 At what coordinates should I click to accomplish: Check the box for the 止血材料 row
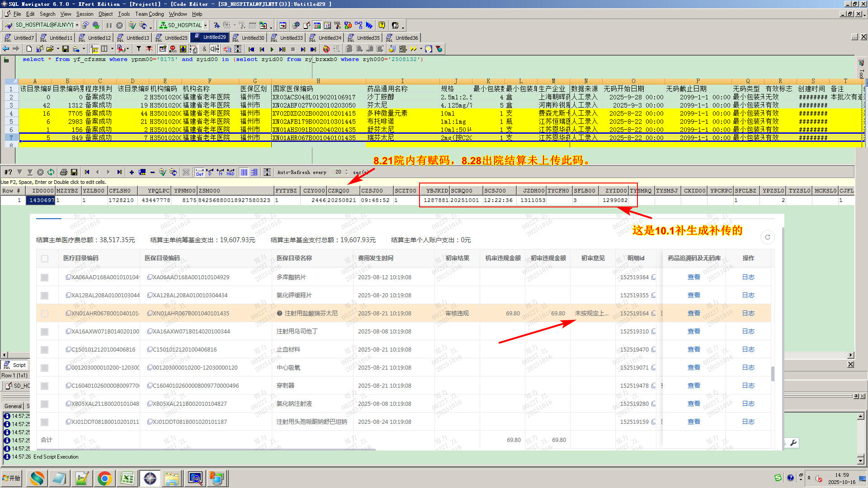point(44,350)
